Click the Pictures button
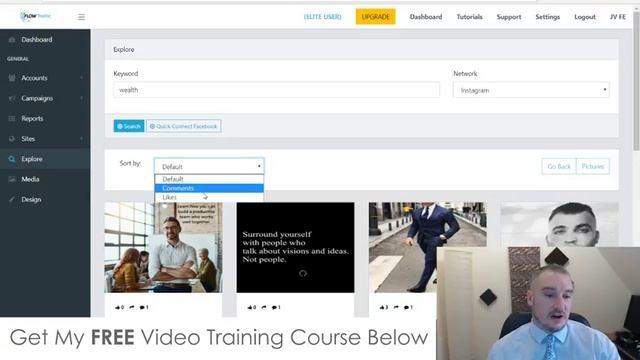 [593, 167]
